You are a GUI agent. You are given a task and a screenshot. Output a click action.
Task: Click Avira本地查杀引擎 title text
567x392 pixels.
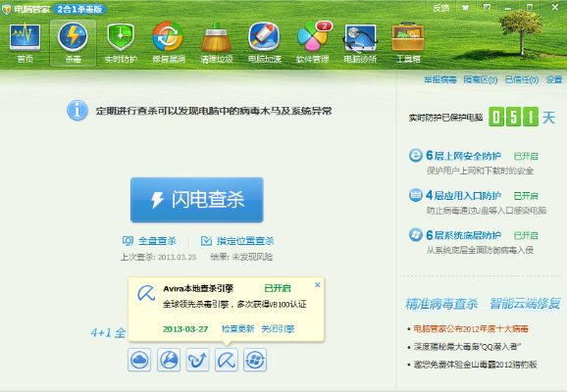pos(198,288)
